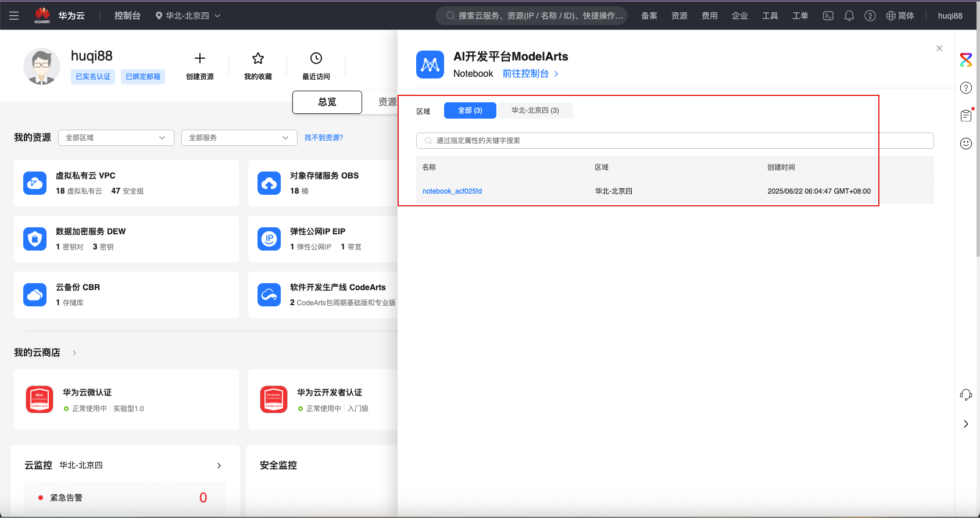
Task: Focus the keyword attribute search field
Action: pos(675,141)
